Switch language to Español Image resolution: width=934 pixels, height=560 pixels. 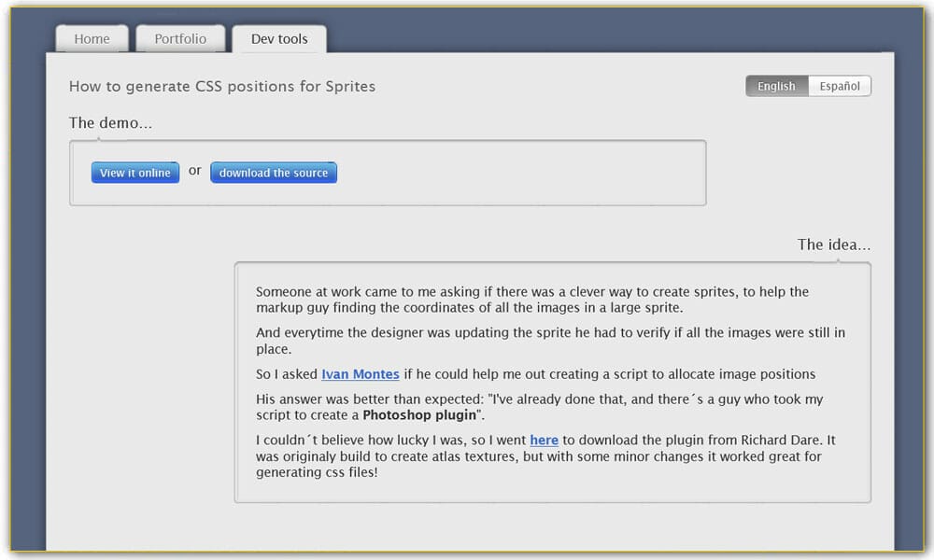840,87
